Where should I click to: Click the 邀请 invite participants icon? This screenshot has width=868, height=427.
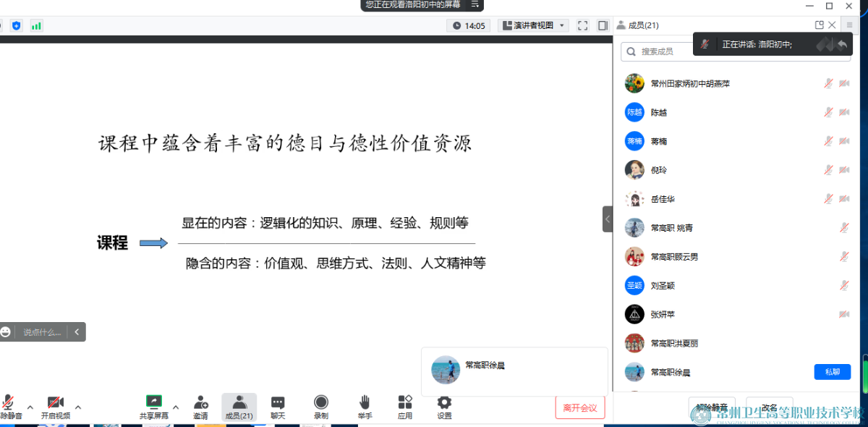(200, 403)
